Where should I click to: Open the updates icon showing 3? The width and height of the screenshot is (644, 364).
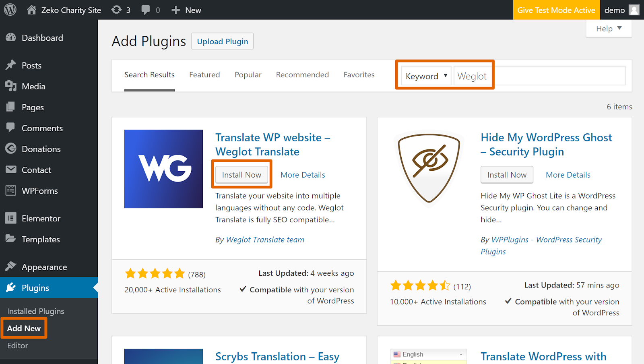click(116, 10)
